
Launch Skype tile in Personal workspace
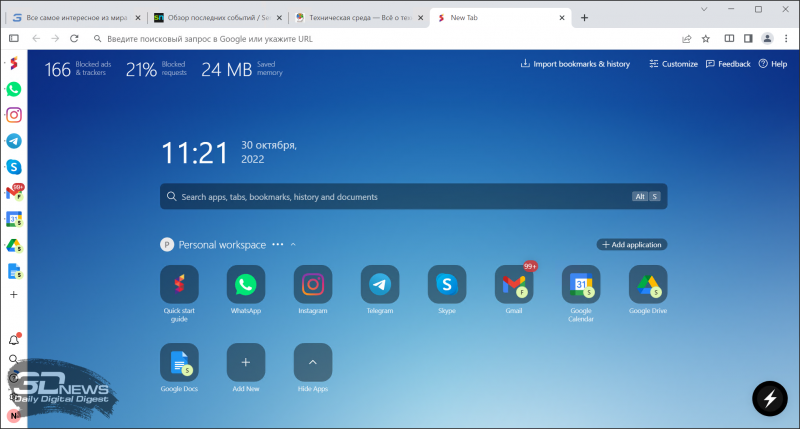[447, 284]
